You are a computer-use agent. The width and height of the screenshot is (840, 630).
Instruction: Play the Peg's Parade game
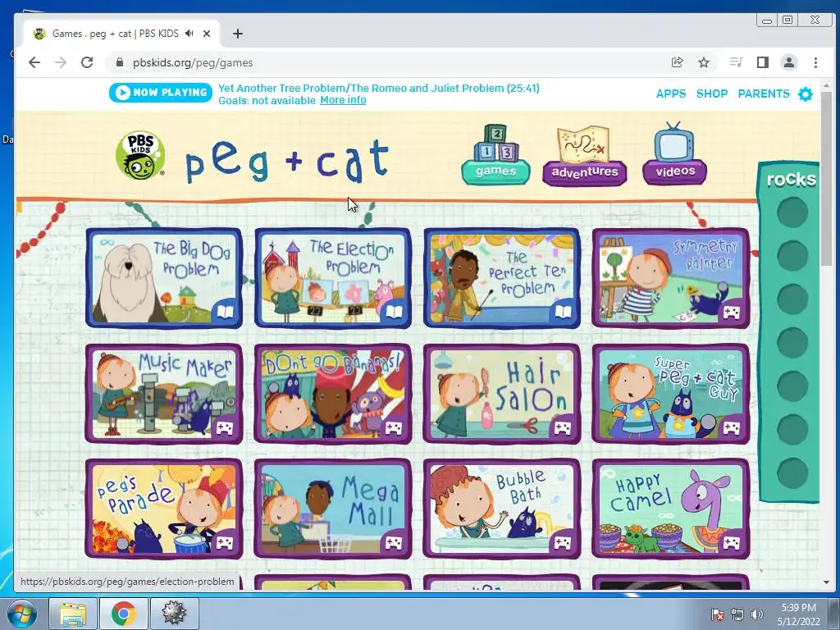(x=164, y=509)
